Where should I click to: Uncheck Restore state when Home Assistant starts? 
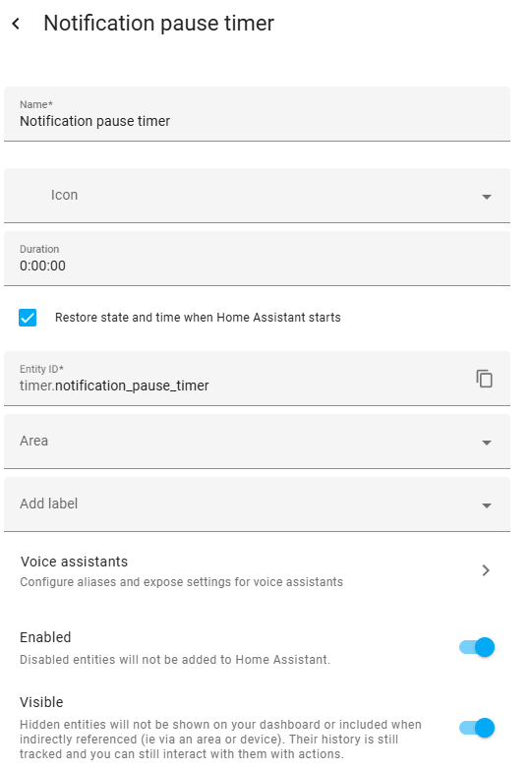pos(28,318)
